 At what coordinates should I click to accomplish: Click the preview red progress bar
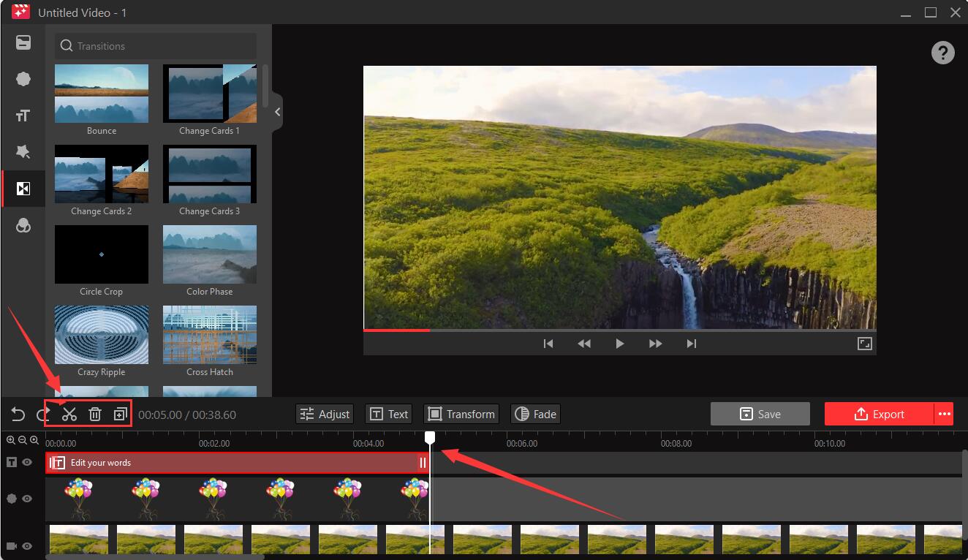[396, 330]
